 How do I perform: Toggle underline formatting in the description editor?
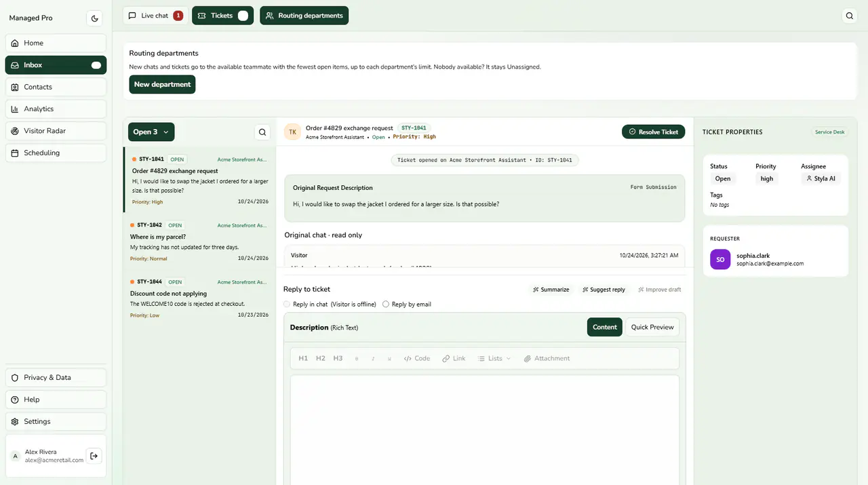(x=389, y=358)
